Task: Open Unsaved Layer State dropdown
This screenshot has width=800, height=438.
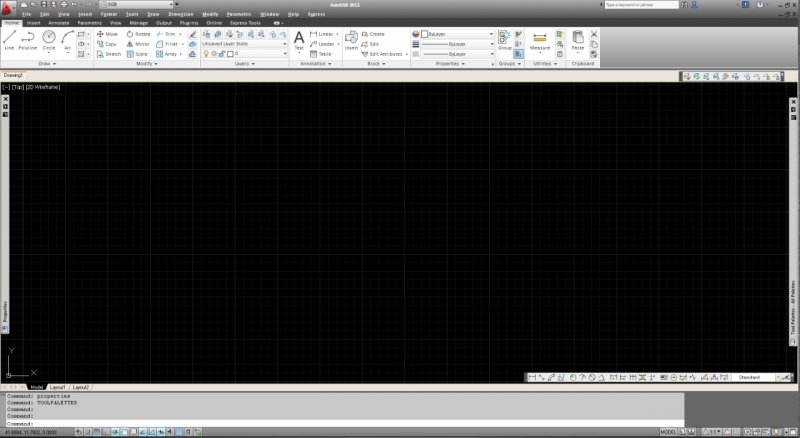Action: click(244, 44)
